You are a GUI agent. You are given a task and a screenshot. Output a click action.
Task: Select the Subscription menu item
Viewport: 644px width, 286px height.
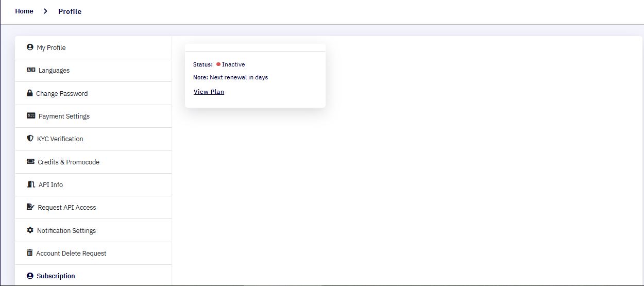93,276
